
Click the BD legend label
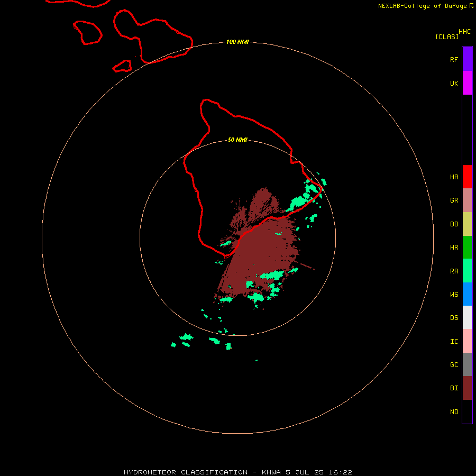tap(454, 224)
